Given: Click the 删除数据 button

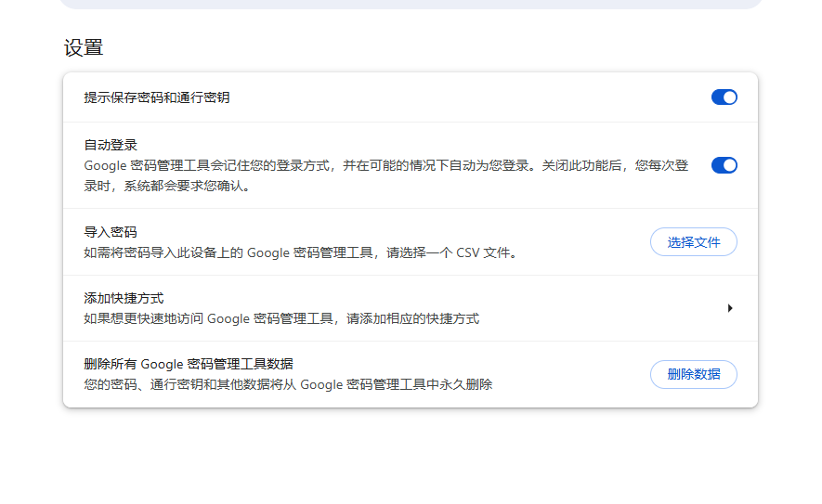Looking at the screenshot, I should [x=694, y=375].
